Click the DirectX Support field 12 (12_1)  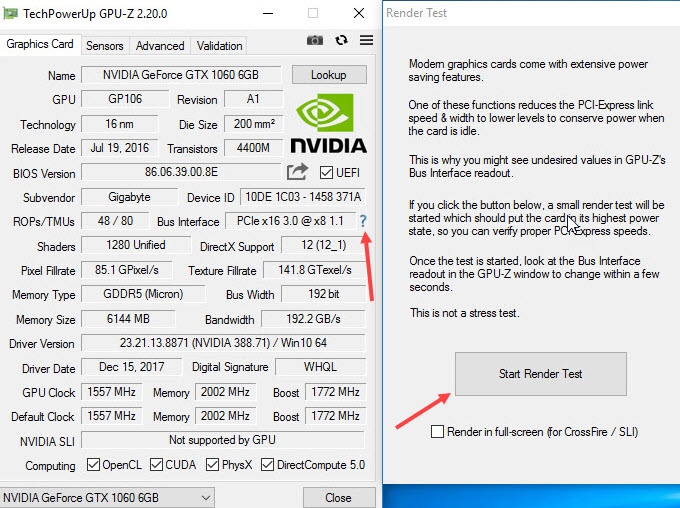324,245
